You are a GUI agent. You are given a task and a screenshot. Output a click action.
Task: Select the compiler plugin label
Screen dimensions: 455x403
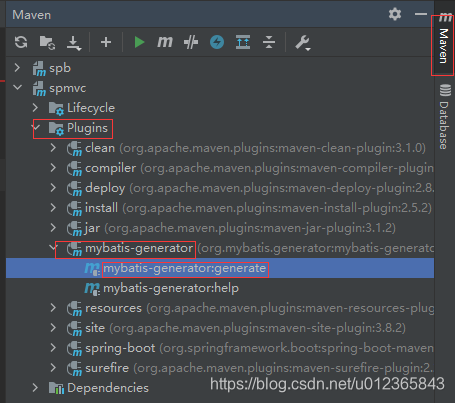click(x=111, y=168)
